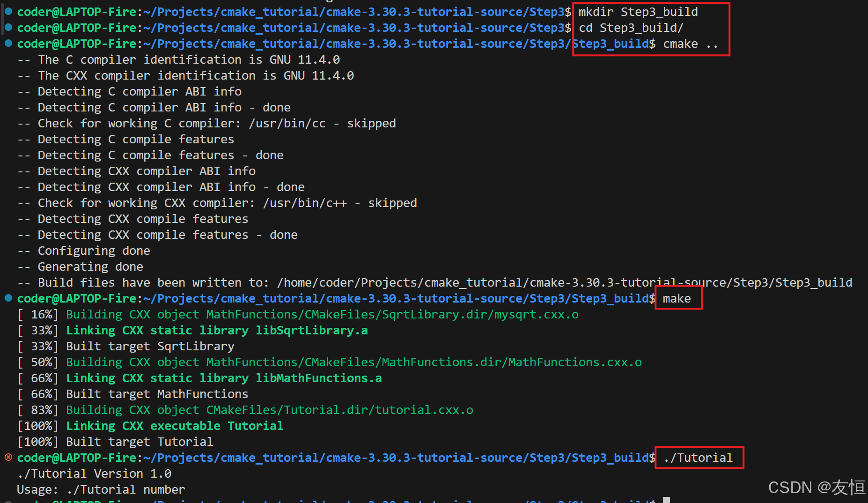Viewport: 868px width, 503px height.
Task: Click the Step3 prompt path before mkdir command
Action: point(354,12)
